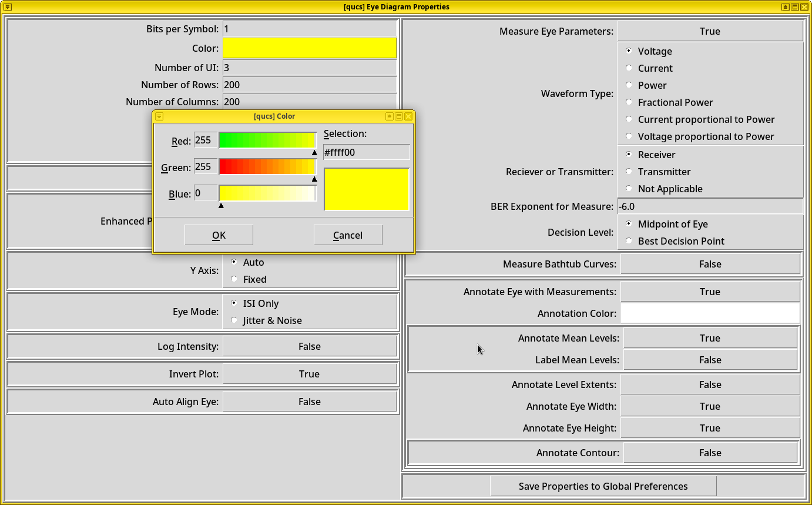This screenshot has width=812, height=505.
Task: Click OK in the Color dialog
Action: 219,235
